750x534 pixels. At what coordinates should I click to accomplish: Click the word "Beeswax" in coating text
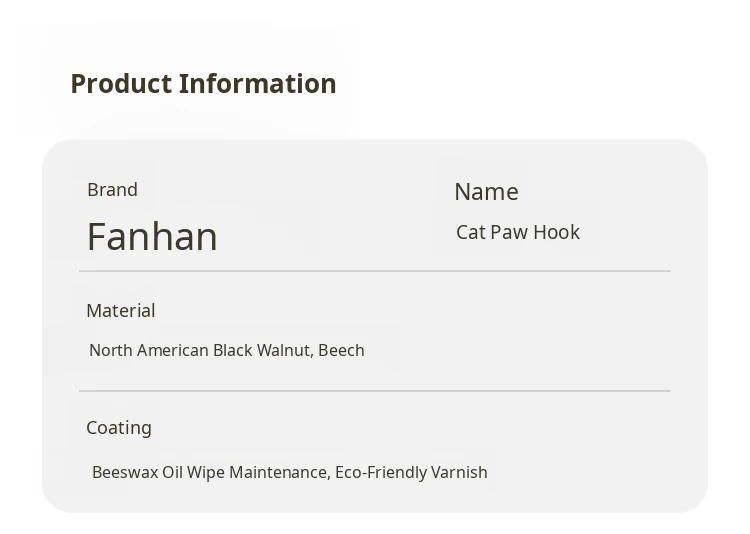click(x=124, y=472)
